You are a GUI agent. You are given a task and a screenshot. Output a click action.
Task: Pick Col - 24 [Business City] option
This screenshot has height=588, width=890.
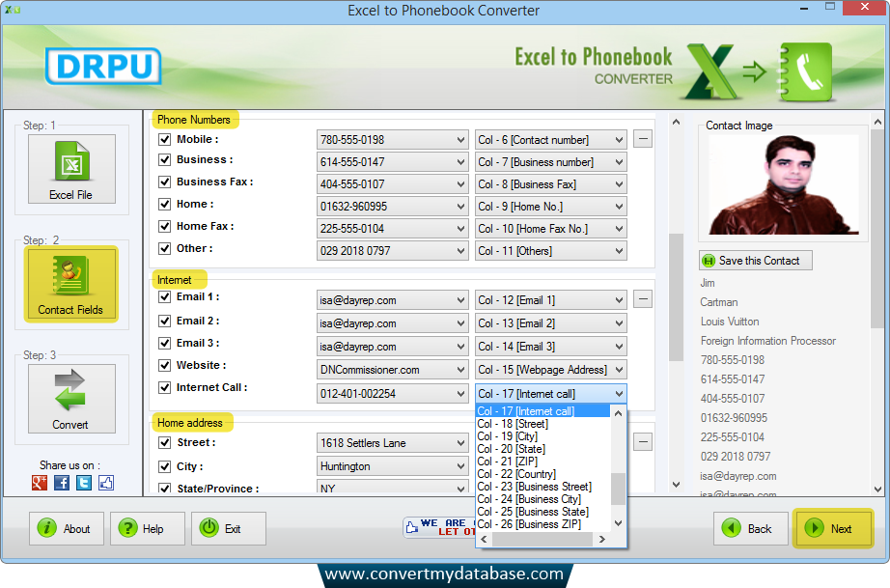click(x=543, y=499)
